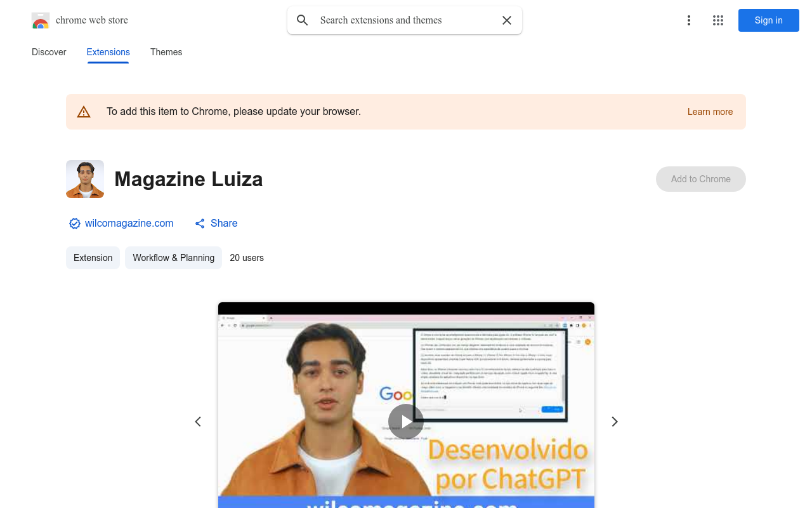This screenshot has width=812, height=508.
Task: Click the update your browser message text
Action: point(233,112)
